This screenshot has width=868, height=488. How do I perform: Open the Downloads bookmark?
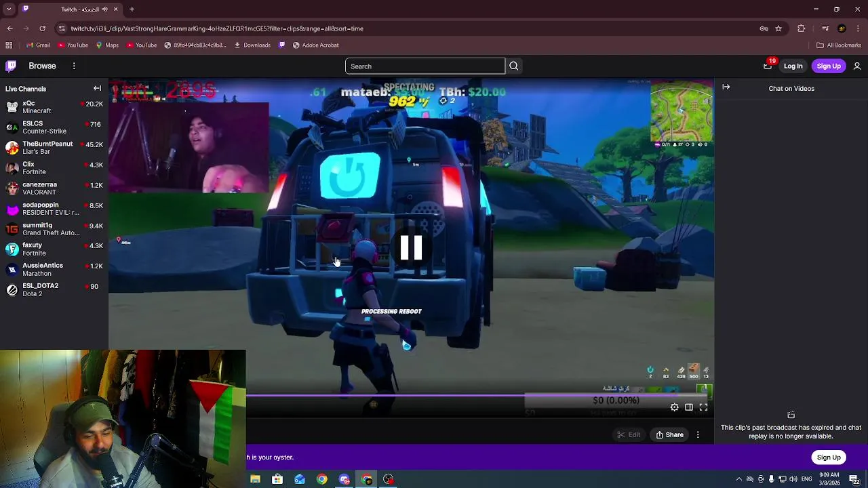(x=252, y=45)
